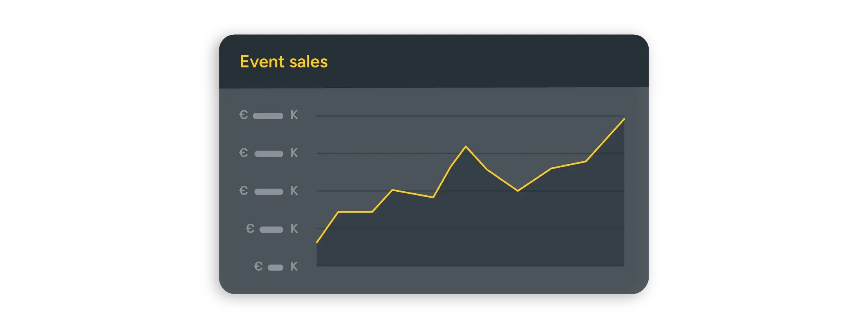
Task: Click the middle euro symbol on the axis
Action: [x=243, y=191]
